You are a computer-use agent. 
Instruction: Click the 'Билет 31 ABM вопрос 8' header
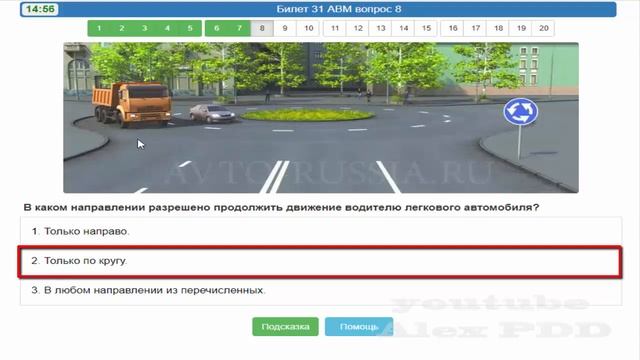pyautogui.click(x=339, y=9)
